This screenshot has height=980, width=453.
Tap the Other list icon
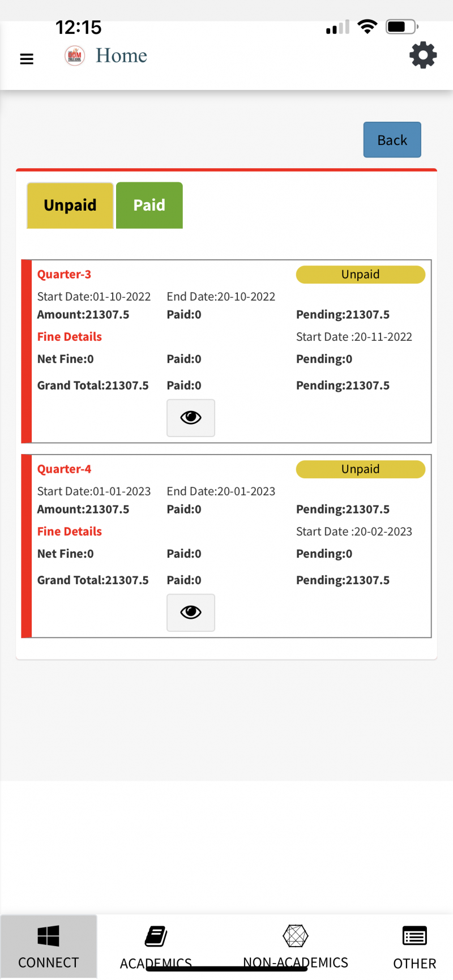[414, 936]
